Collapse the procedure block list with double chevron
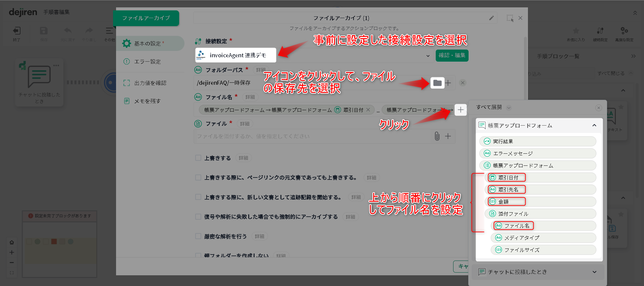This screenshot has width=644, height=286. click(x=633, y=56)
